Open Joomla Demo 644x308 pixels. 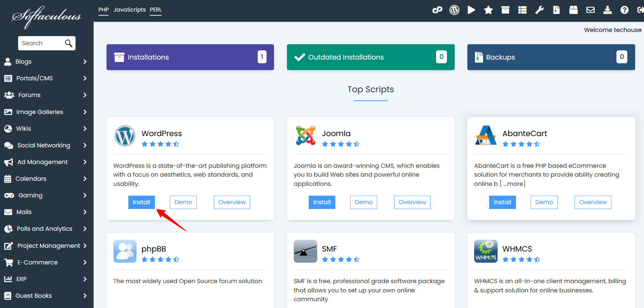coord(364,202)
